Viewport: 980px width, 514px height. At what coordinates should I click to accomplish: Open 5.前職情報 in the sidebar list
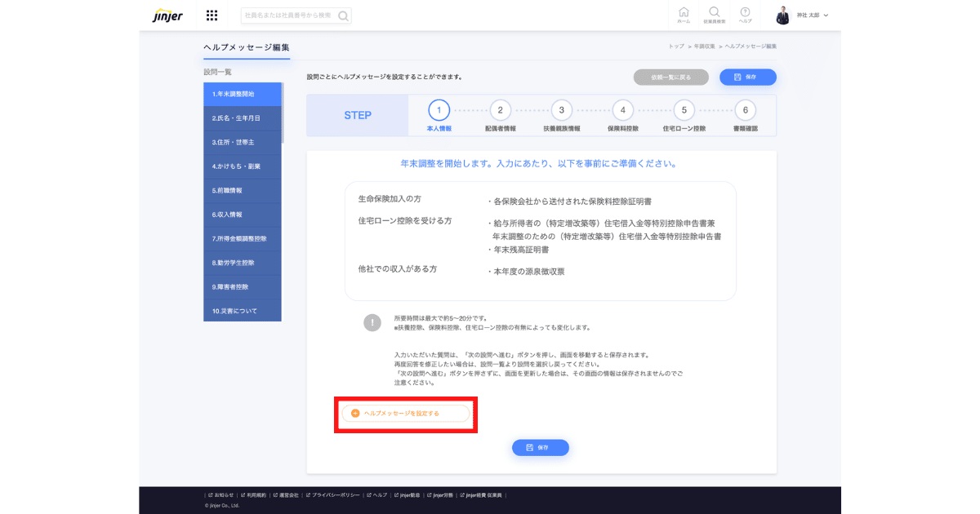point(242,190)
